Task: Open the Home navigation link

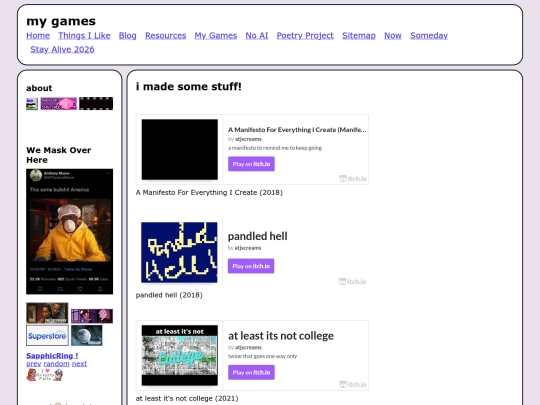Action: (x=38, y=35)
